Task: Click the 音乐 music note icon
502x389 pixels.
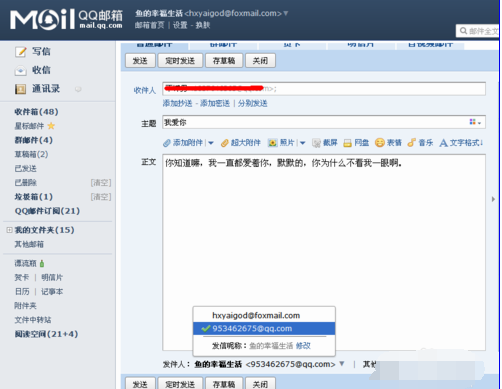Action: pyautogui.click(x=411, y=143)
